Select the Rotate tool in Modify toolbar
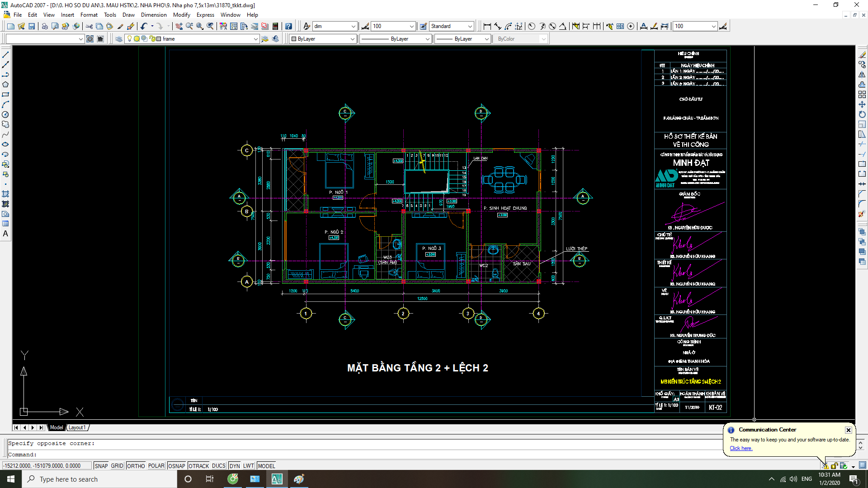This screenshot has height=488, width=868. (862, 114)
